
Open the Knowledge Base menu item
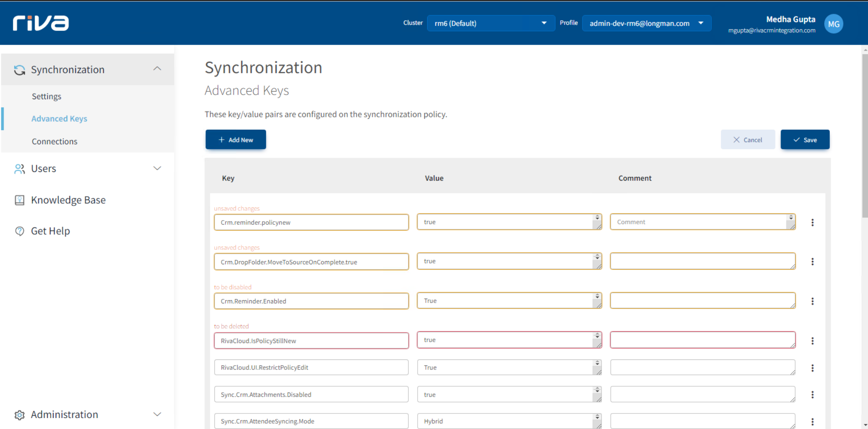click(68, 200)
